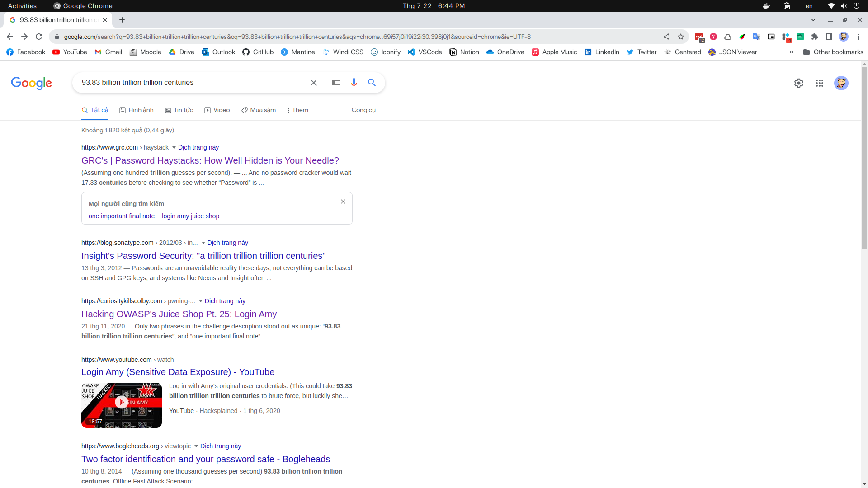Open the virtual keyboard icon in the search box

[x=336, y=83]
